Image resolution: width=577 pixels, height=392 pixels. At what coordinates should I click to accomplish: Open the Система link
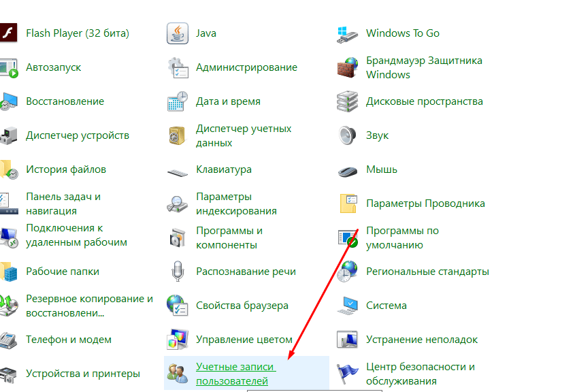386,306
